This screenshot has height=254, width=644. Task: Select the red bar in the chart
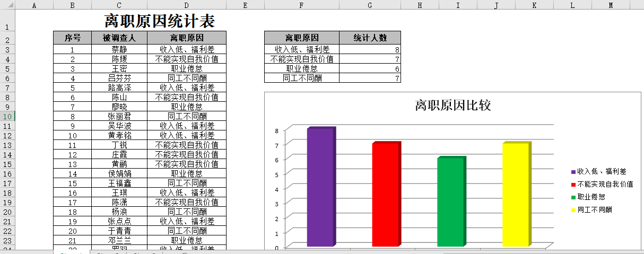(385, 195)
